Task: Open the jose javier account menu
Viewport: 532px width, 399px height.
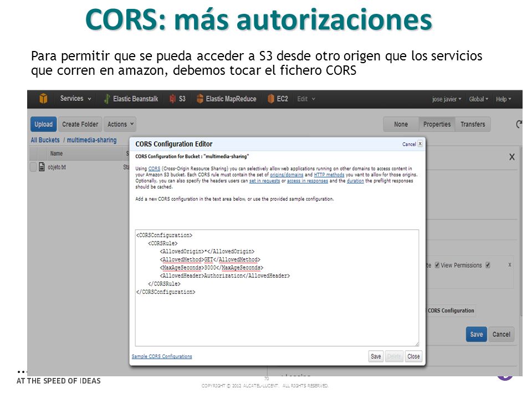Action: [447, 99]
